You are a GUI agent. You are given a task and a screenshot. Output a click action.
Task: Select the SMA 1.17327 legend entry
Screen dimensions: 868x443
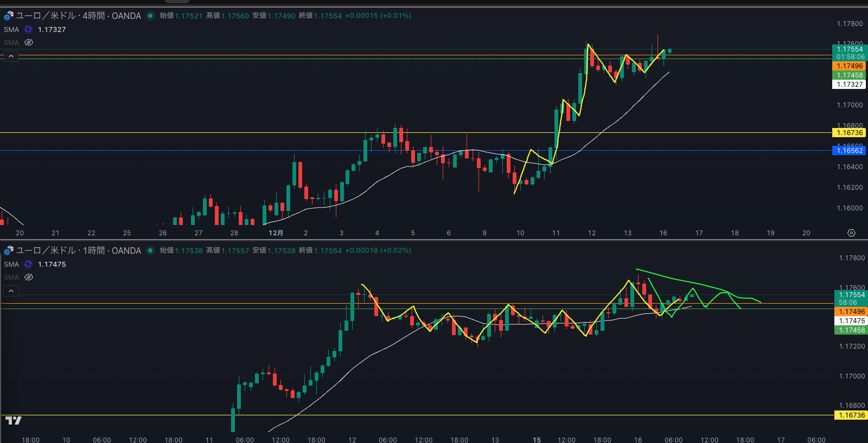[11, 30]
